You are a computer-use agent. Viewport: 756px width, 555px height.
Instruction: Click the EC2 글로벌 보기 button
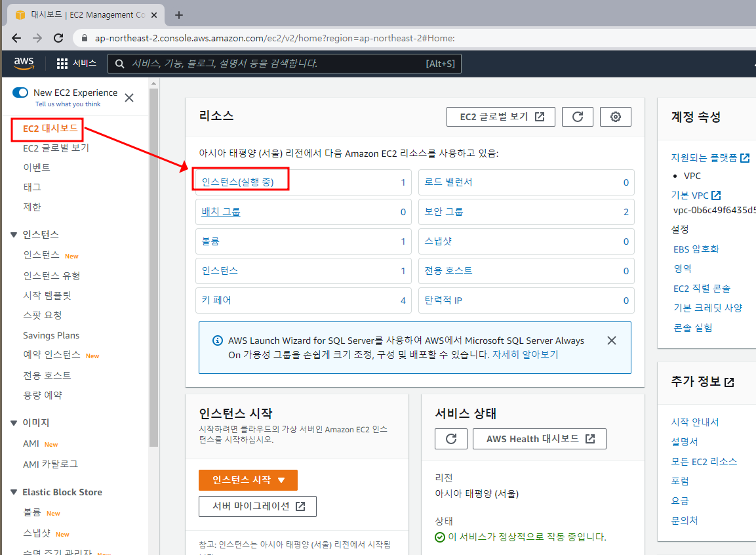(500, 116)
